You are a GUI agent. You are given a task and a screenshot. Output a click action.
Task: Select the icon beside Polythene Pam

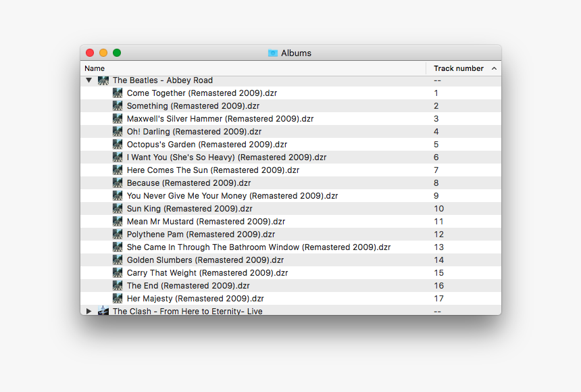pos(117,234)
